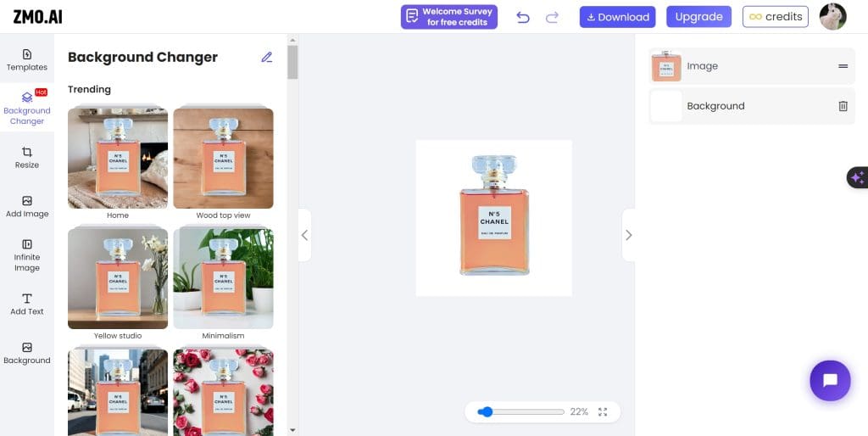Open the Templates sidebar tool

tap(26, 60)
